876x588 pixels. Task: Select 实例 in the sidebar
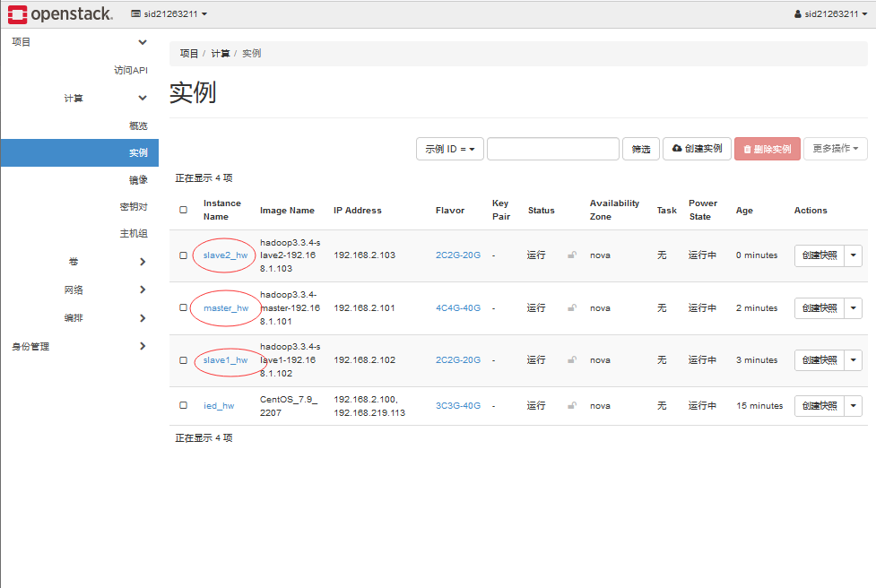point(79,152)
